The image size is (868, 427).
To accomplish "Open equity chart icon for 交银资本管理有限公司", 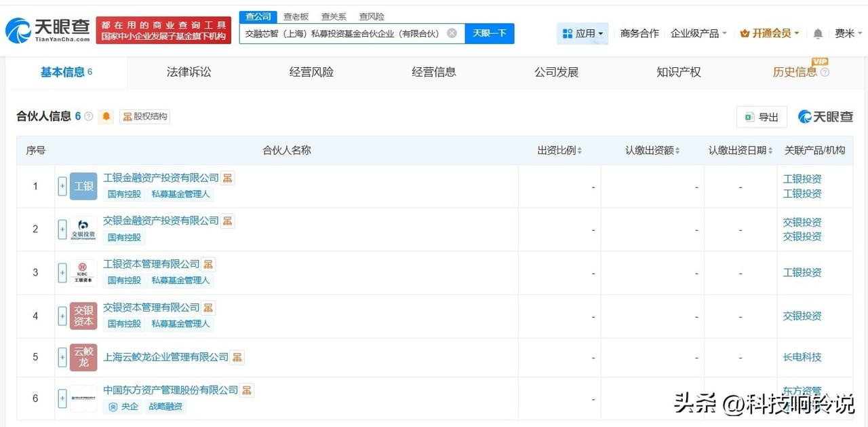I will 208,308.
